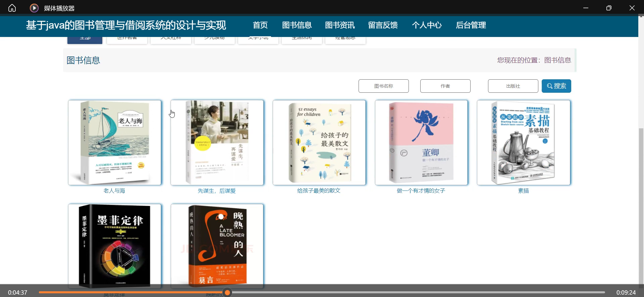Open the 后台管理 link
The image size is (644, 297).
pyautogui.click(x=471, y=25)
